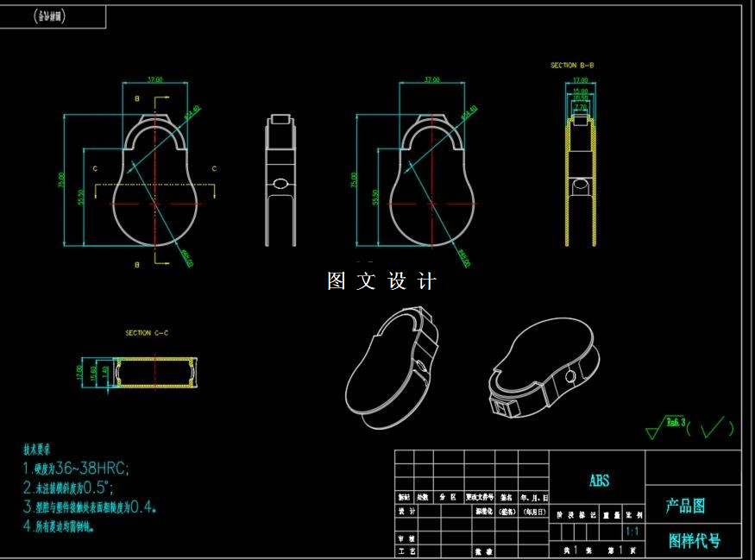
Task: Select the vertical 17.00 dimension in Section C-C
Action: [x=79, y=372]
